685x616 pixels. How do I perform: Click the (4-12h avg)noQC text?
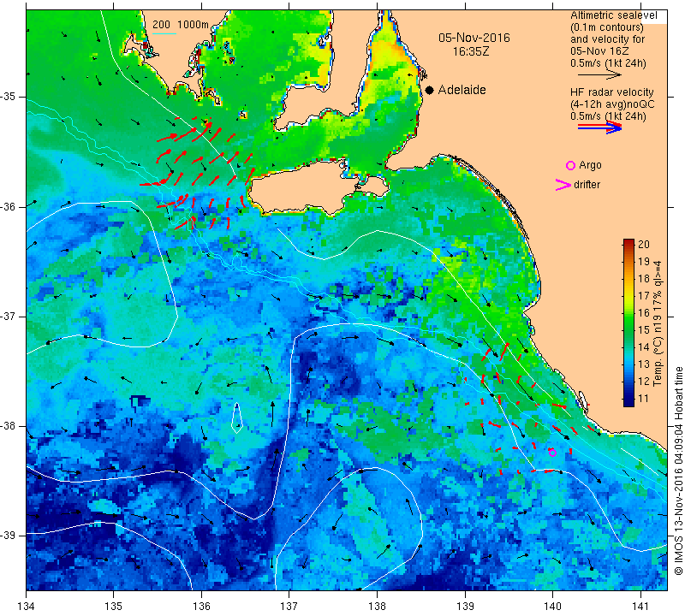click(x=612, y=104)
